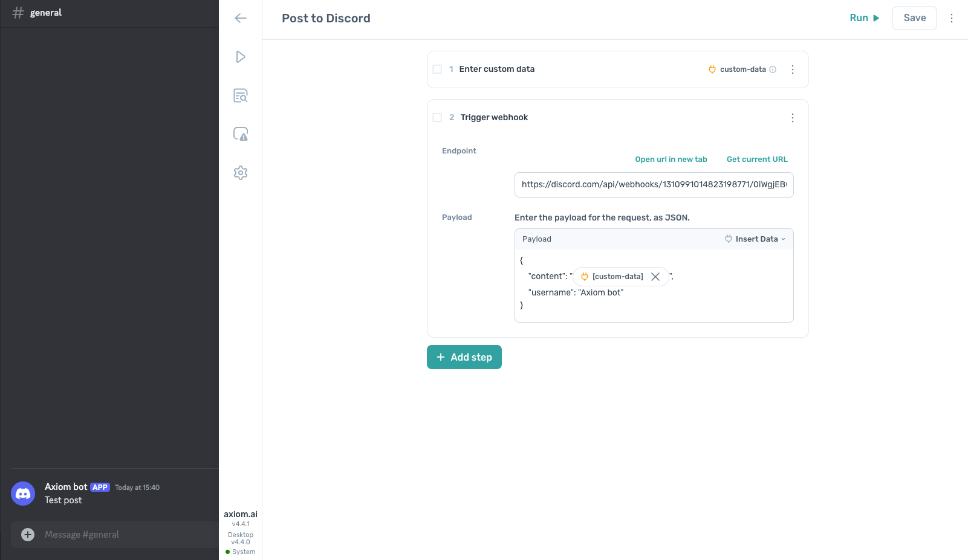Add a new step
Image resolution: width=968 pixels, height=560 pixels.
(464, 357)
